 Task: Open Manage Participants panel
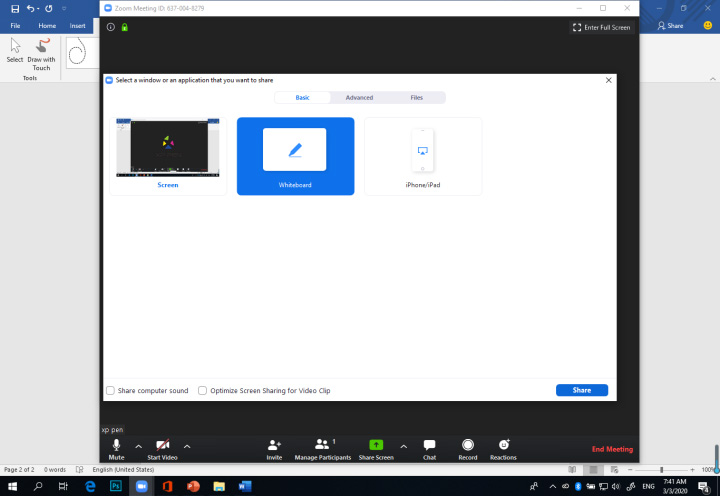click(323, 449)
